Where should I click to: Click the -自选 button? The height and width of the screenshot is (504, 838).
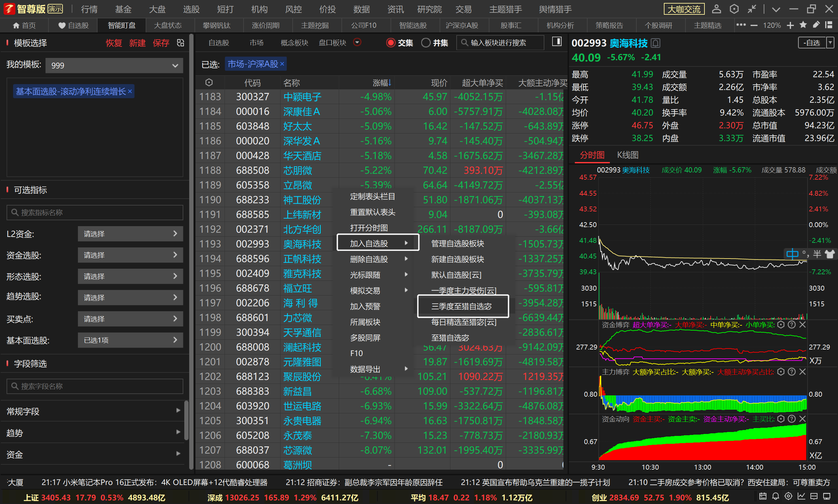(812, 43)
